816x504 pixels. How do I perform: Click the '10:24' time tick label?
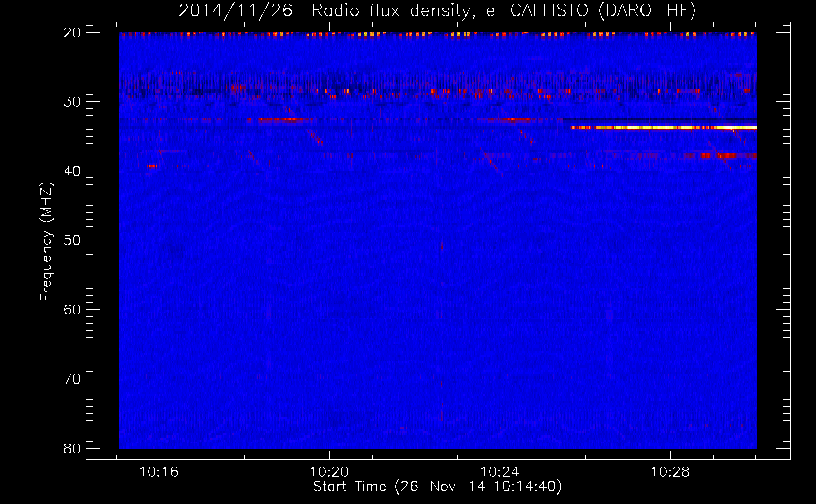(500, 472)
